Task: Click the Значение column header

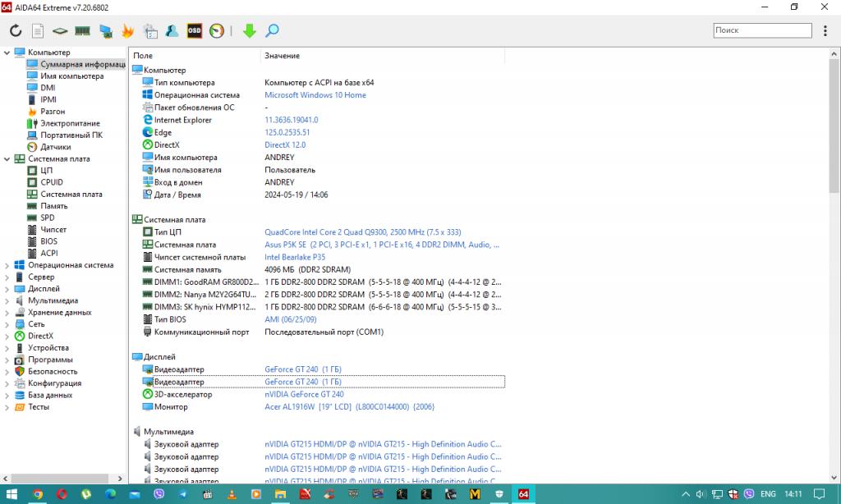Action: click(x=282, y=56)
